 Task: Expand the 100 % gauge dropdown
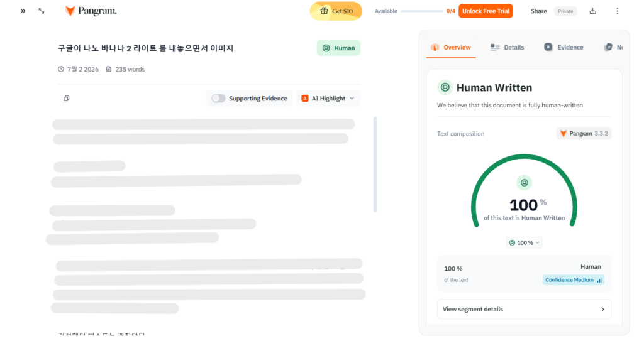[524, 242]
